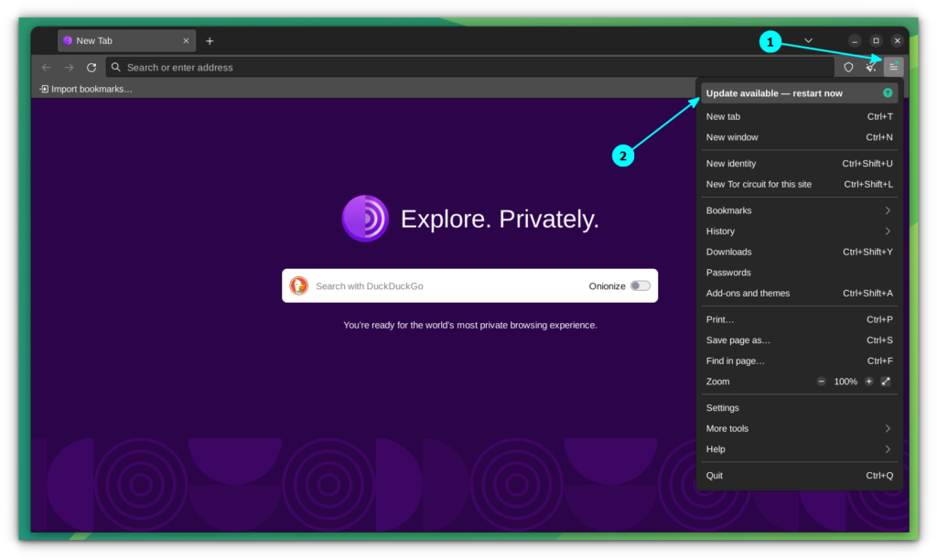Click Import bookmarks… in bookmarks toolbar
This screenshot has width=937, height=560.
pyautogui.click(x=85, y=89)
